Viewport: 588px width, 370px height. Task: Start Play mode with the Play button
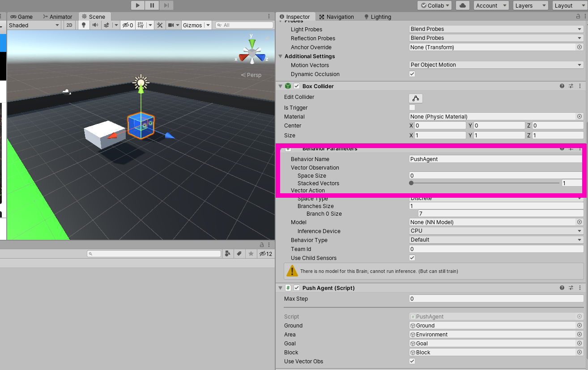coord(138,5)
